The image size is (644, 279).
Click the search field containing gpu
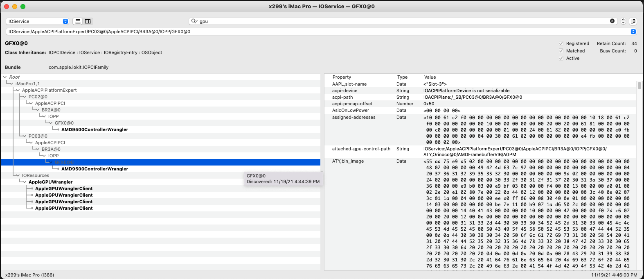pos(403,21)
